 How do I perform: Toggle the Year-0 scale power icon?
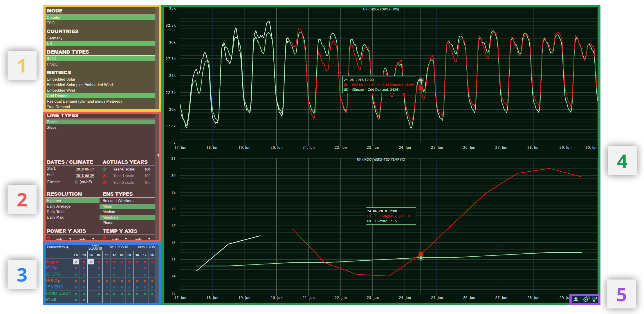click(104, 169)
